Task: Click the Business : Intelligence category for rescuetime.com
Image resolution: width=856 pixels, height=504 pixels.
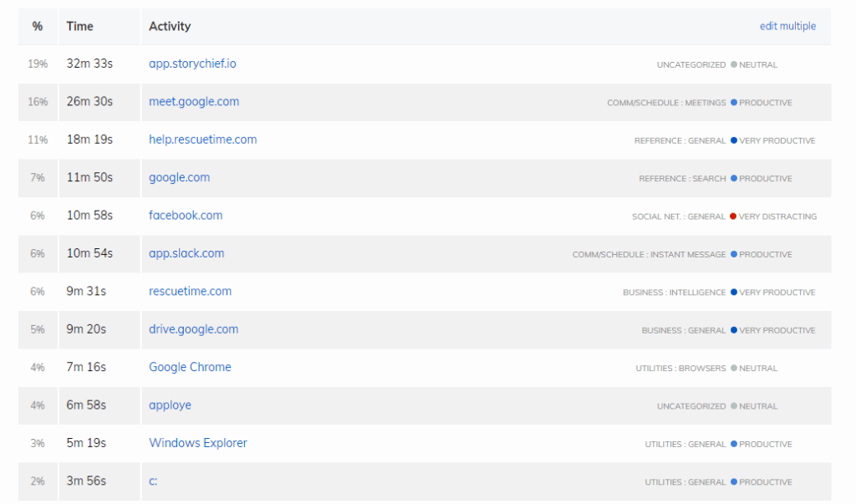Action: (674, 293)
